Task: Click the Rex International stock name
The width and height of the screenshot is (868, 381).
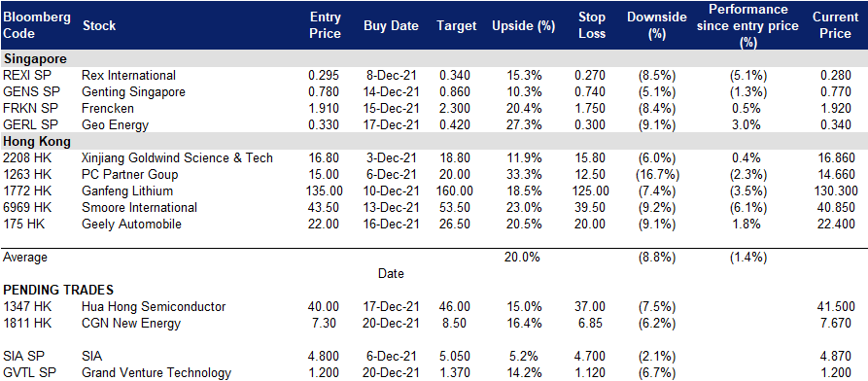Action: tap(128, 75)
